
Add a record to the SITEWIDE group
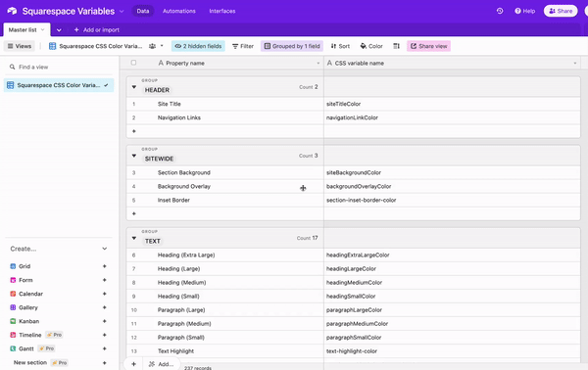[x=134, y=213]
